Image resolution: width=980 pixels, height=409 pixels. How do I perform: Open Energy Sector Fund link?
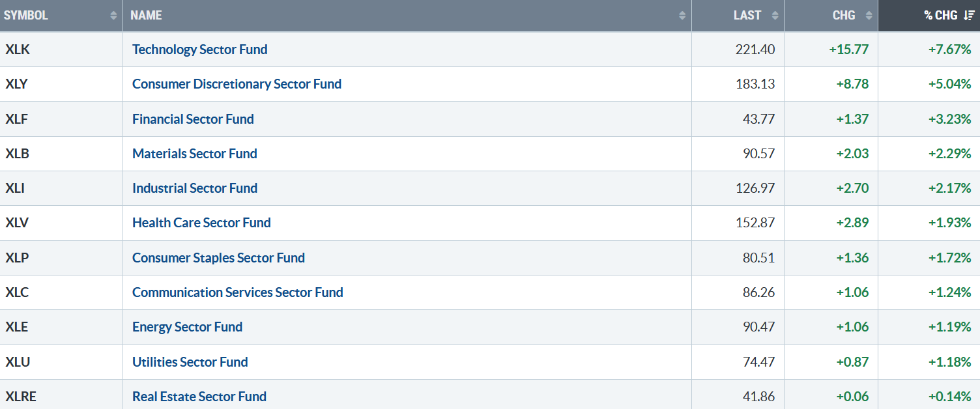(x=187, y=327)
